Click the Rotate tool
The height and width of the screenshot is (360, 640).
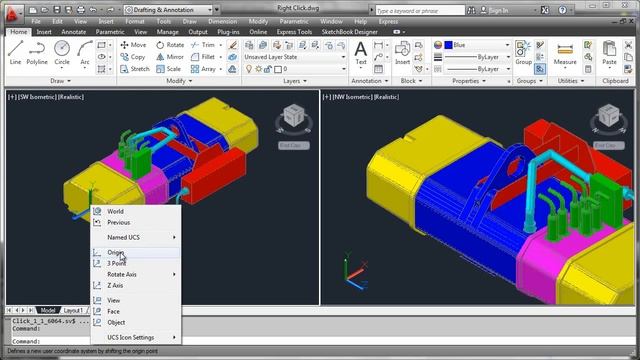[170, 45]
